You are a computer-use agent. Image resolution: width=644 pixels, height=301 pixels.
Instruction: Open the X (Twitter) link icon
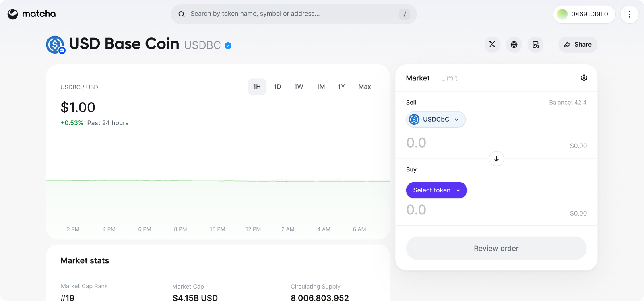(x=492, y=45)
